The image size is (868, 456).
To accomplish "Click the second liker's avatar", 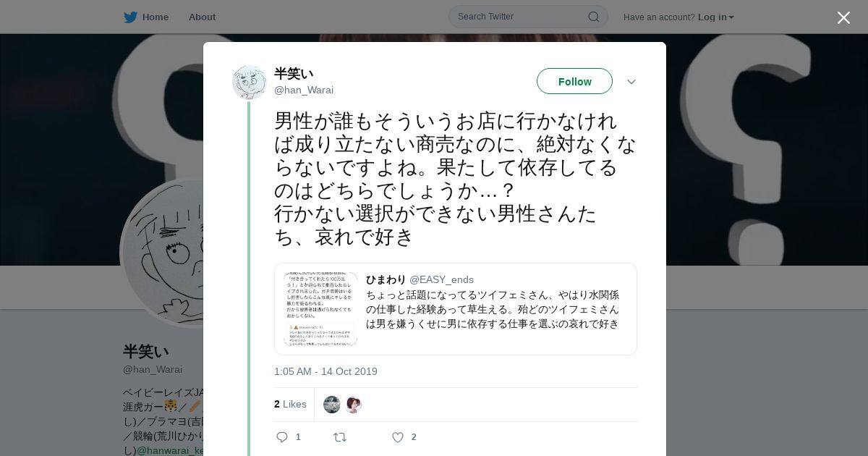I will (x=354, y=405).
